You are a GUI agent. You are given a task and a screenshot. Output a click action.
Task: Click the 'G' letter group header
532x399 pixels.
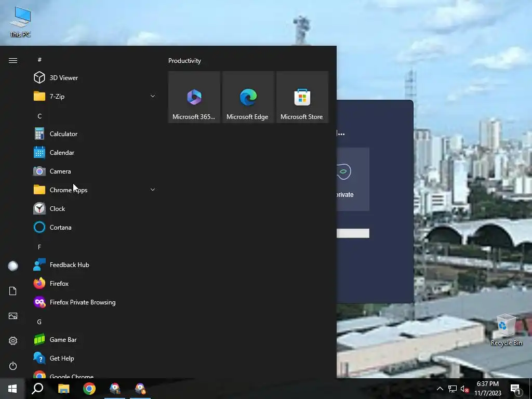[39, 322]
